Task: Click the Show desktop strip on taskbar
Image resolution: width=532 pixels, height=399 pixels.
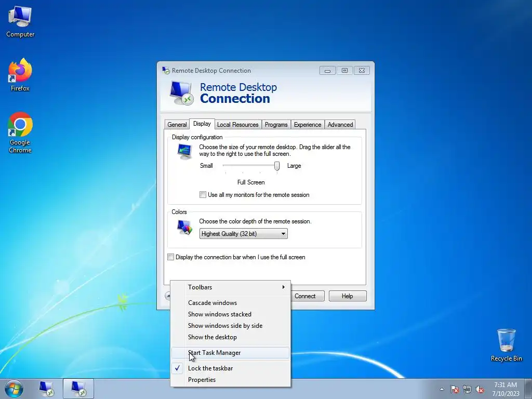Action: click(528, 389)
